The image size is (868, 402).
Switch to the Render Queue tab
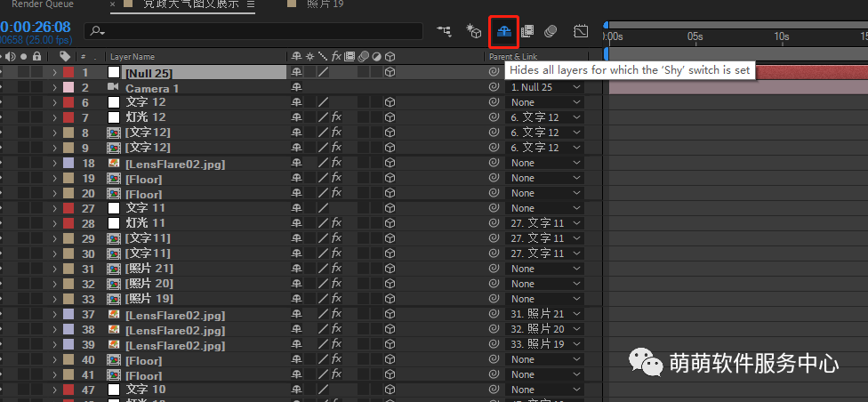(42, 4)
